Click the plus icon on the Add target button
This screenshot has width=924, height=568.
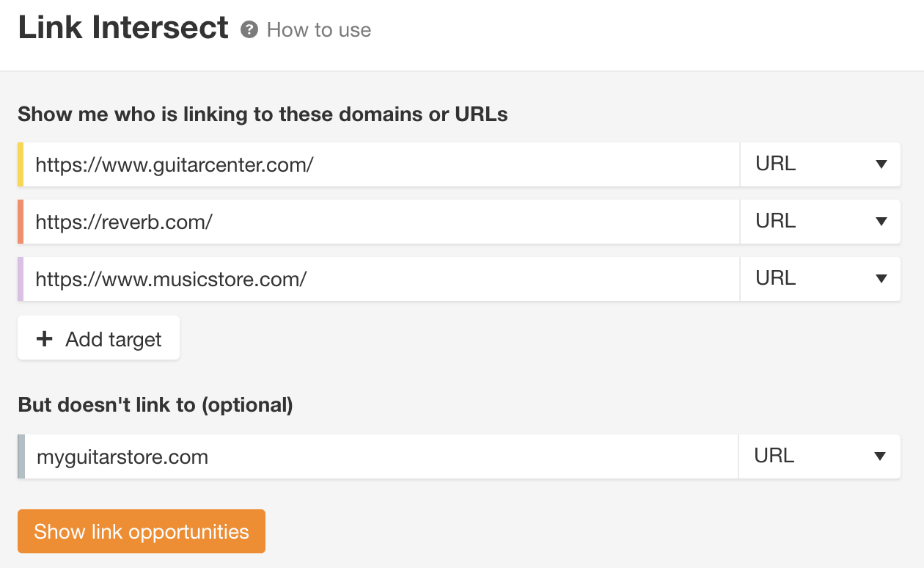coord(45,338)
